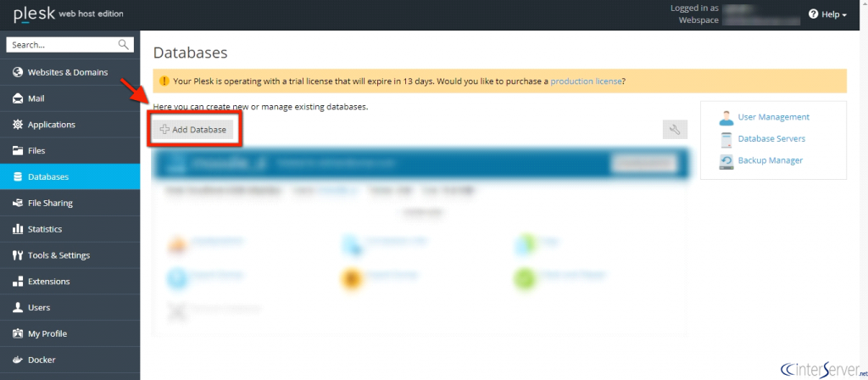The height and width of the screenshot is (380, 868).
Task: Open Database Servers link
Action: (x=771, y=139)
